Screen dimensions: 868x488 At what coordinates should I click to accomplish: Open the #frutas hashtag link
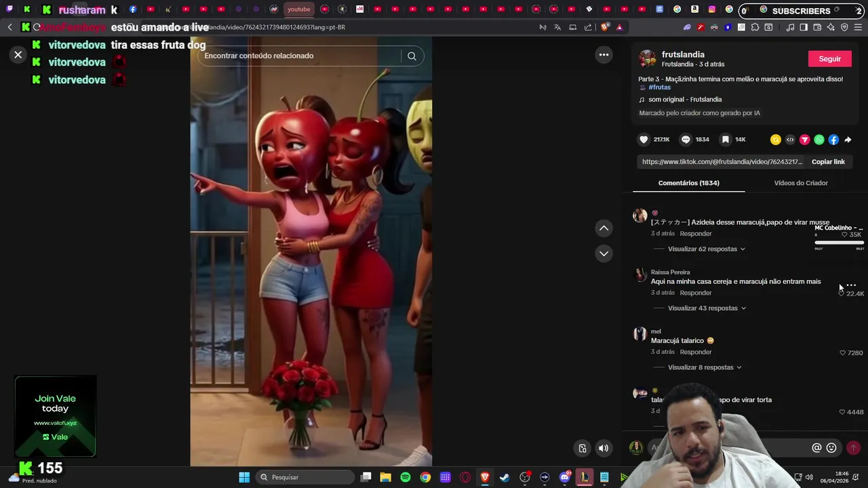[x=659, y=87]
